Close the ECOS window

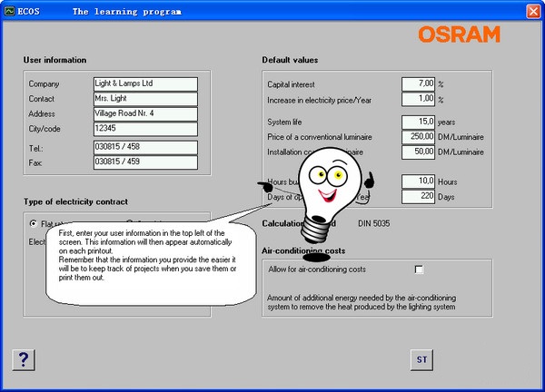click(x=533, y=12)
